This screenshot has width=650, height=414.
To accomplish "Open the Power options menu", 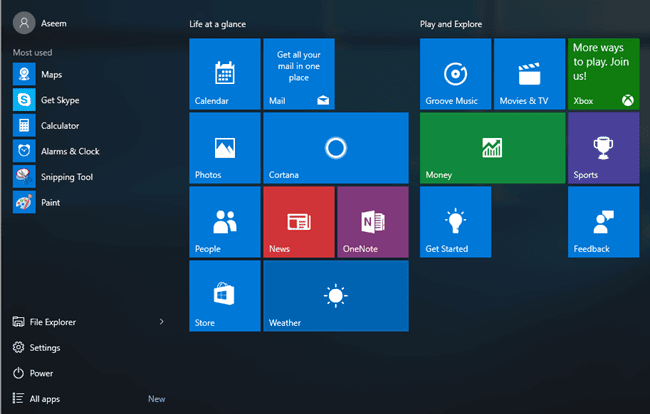I will pos(40,373).
